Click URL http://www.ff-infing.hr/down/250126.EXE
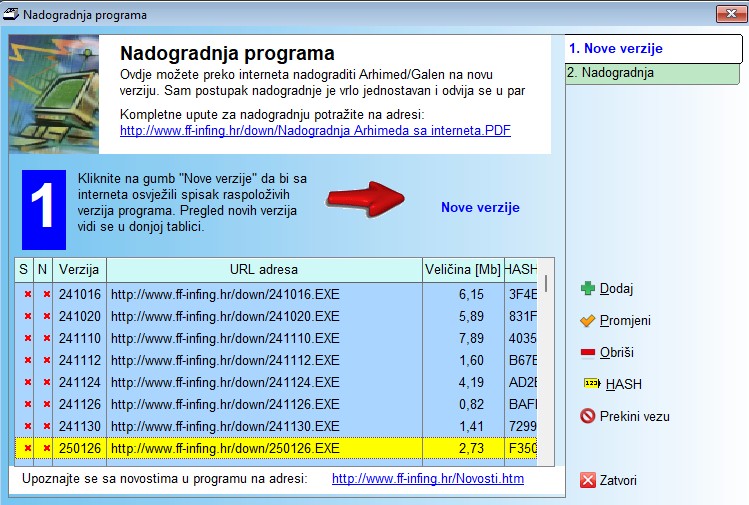Viewport: 749px width, 505px height. (x=225, y=448)
